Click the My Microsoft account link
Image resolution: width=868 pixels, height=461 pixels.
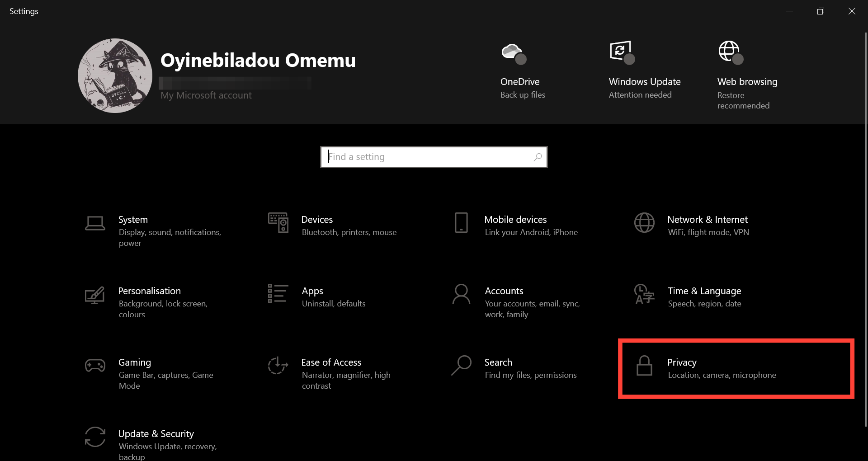tap(206, 95)
